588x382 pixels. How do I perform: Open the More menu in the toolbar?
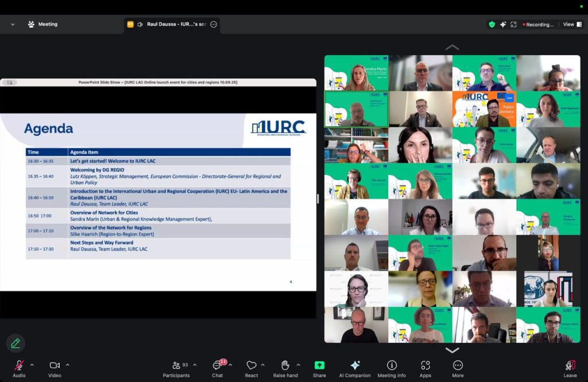[x=458, y=368]
